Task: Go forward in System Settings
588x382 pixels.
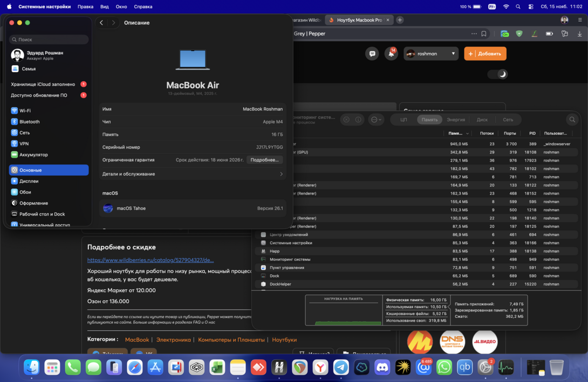Action: 113,23
